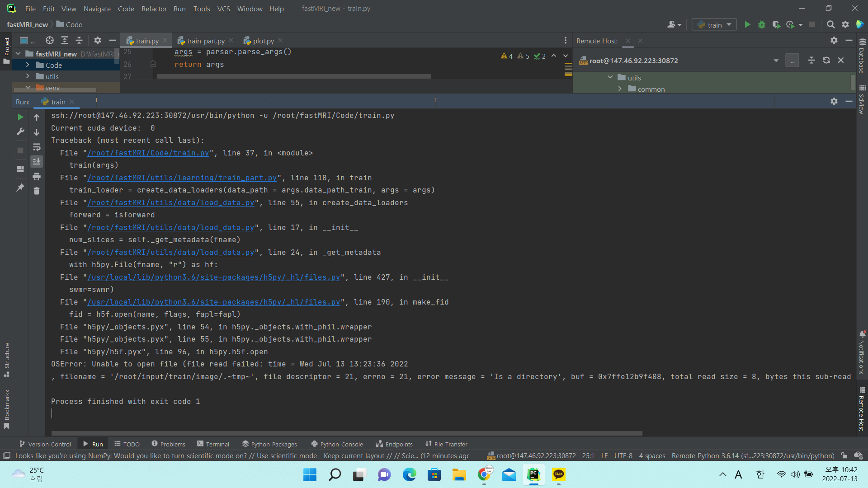The width and height of the screenshot is (868, 488).
Task: Open Chrome from the taskbar
Action: (x=484, y=475)
